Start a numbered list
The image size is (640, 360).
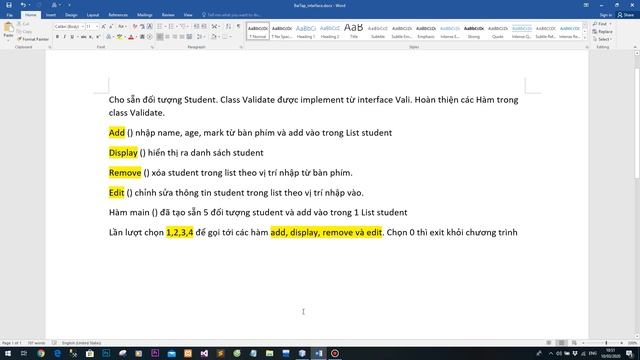[x=172, y=27]
